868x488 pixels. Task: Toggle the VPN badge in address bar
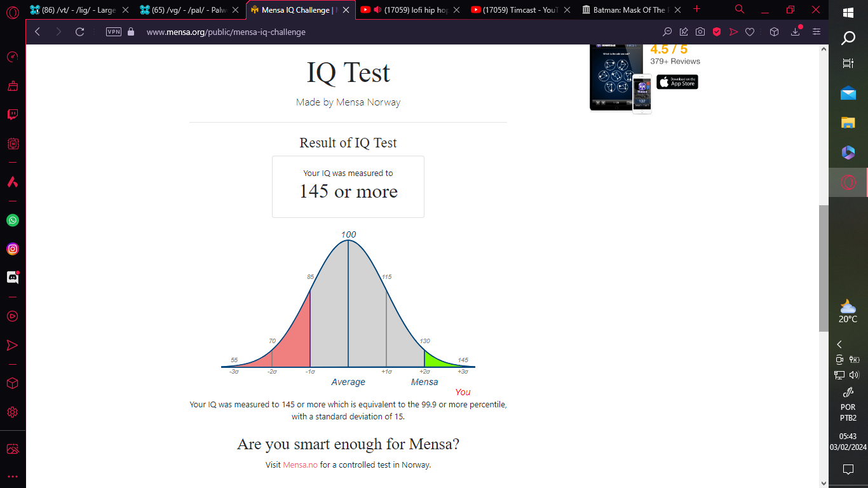(x=114, y=32)
